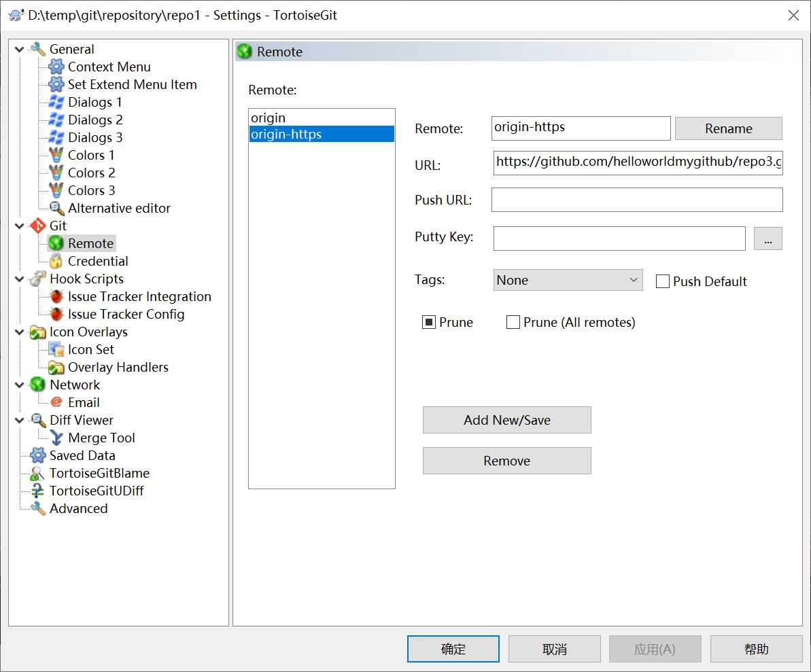The height and width of the screenshot is (672, 811).
Task: Click the Credential padlock icon
Action: [x=56, y=261]
